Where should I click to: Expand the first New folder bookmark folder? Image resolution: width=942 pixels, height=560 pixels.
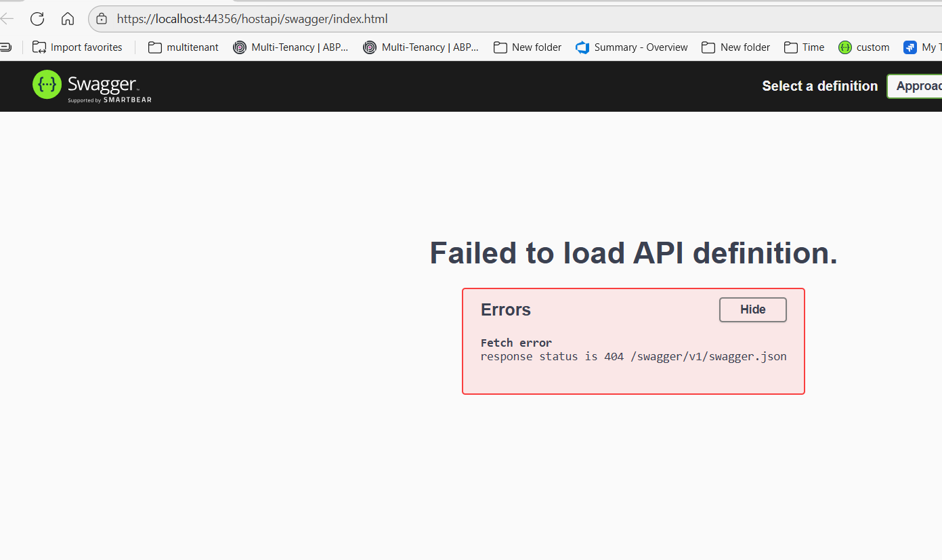point(528,47)
